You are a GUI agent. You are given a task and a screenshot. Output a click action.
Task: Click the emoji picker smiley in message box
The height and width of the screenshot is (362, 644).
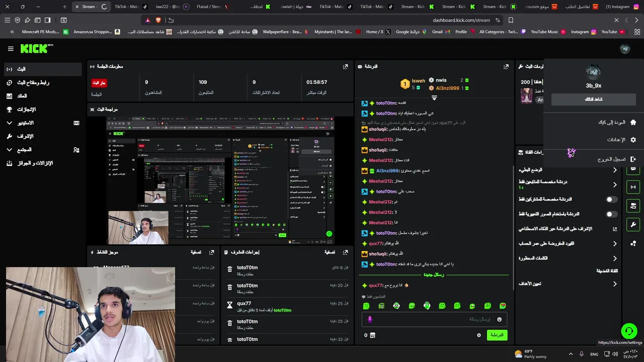499,319
